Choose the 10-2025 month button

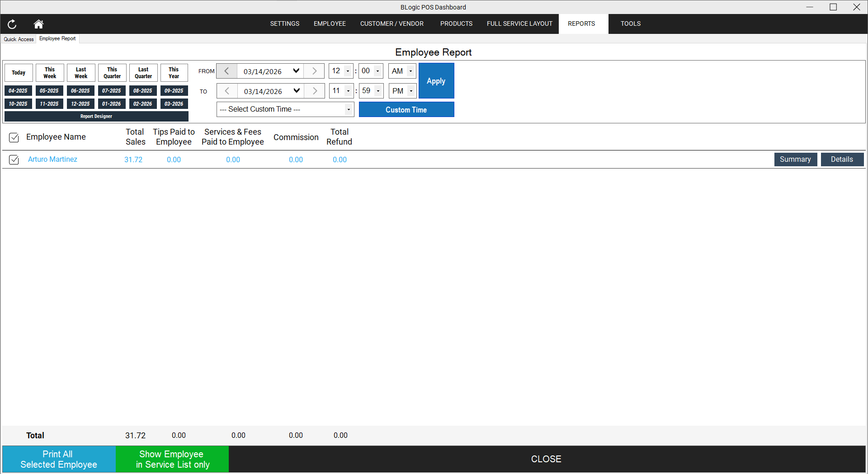point(18,104)
